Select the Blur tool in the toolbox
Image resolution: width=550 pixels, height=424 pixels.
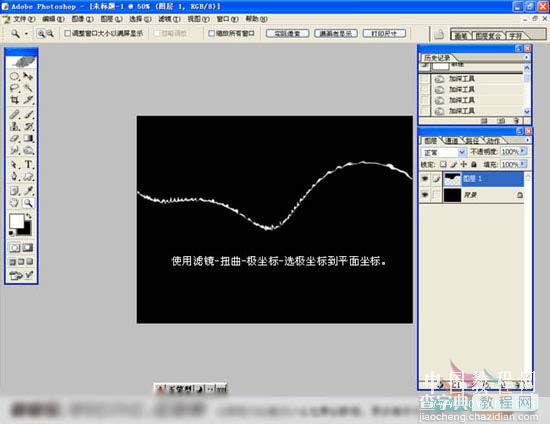point(14,150)
